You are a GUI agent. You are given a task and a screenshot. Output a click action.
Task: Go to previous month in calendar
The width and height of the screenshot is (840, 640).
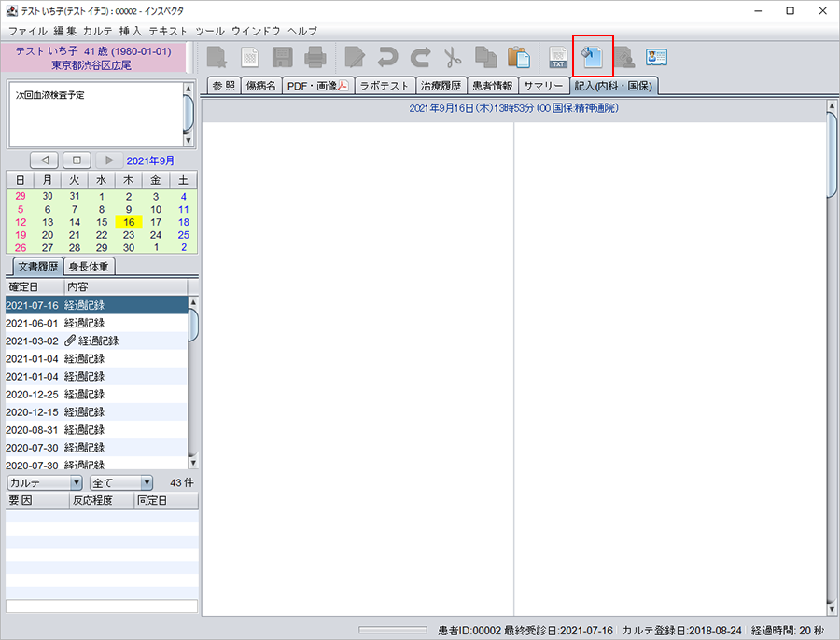(x=45, y=160)
